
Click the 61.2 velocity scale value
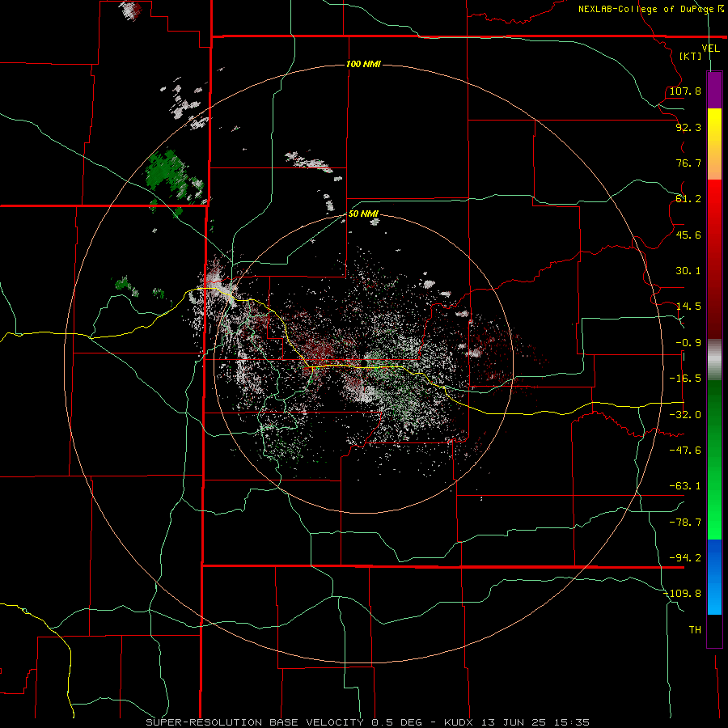pos(688,199)
